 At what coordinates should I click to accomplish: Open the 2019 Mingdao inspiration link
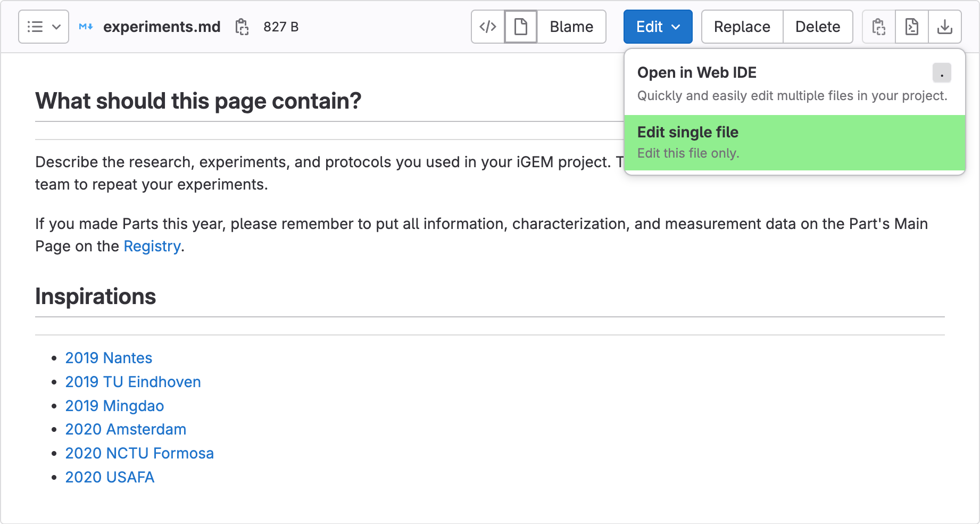(x=114, y=406)
